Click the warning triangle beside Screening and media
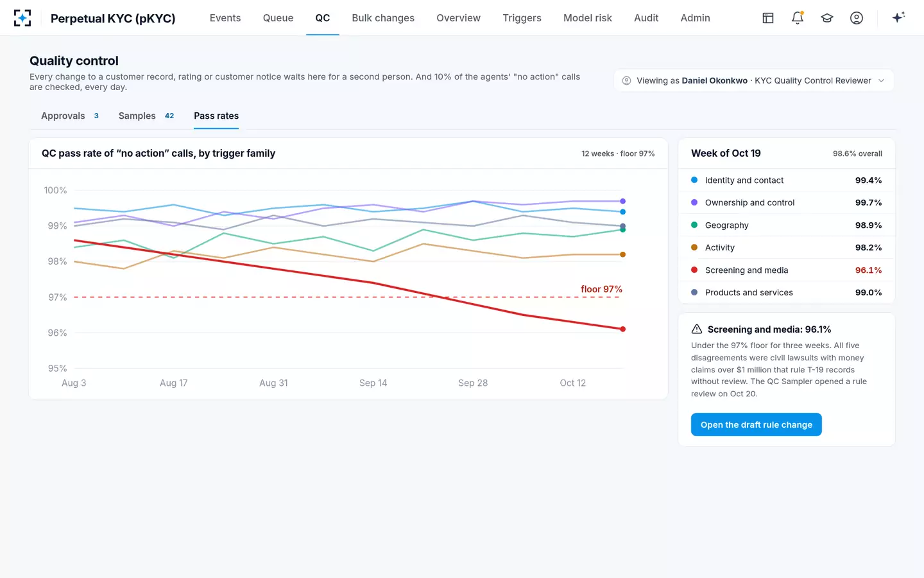Image resolution: width=924 pixels, height=578 pixels. [697, 329]
